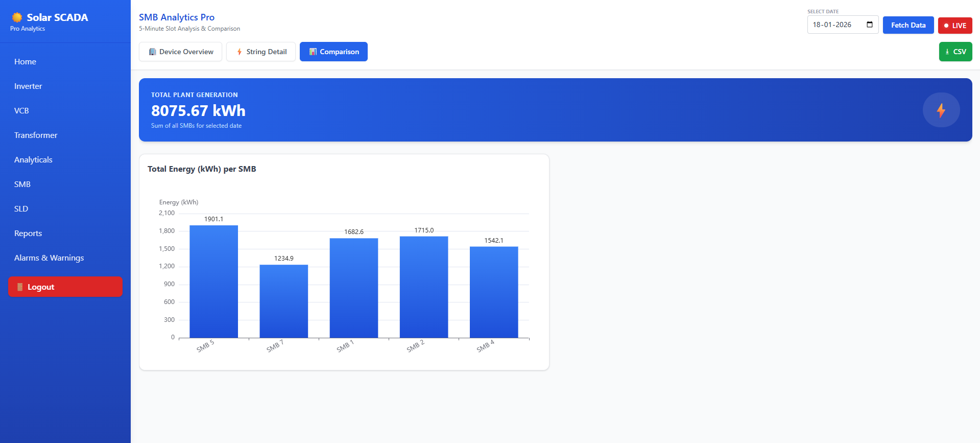980x443 pixels.
Task: Select the SLD sidebar link
Action: [x=21, y=209]
